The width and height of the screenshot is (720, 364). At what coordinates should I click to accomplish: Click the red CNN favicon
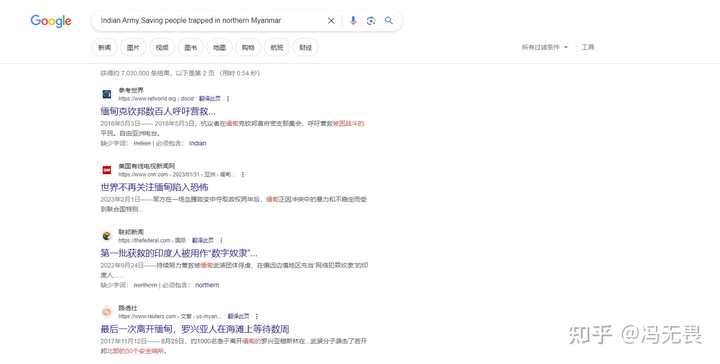[x=107, y=170]
